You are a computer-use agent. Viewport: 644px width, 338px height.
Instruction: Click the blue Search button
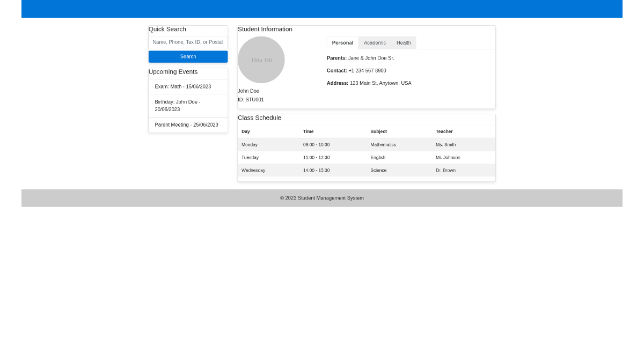pyautogui.click(x=188, y=56)
